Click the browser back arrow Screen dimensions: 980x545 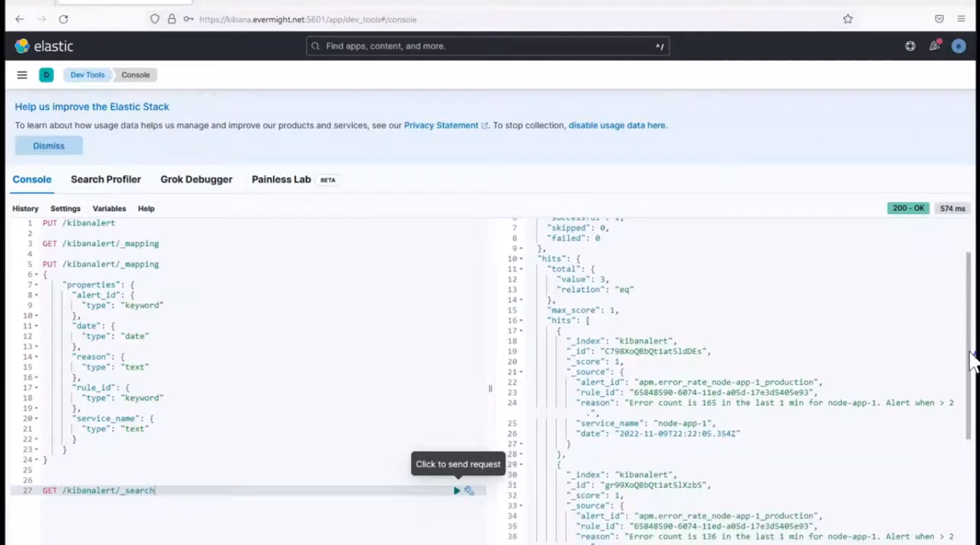[x=19, y=19]
